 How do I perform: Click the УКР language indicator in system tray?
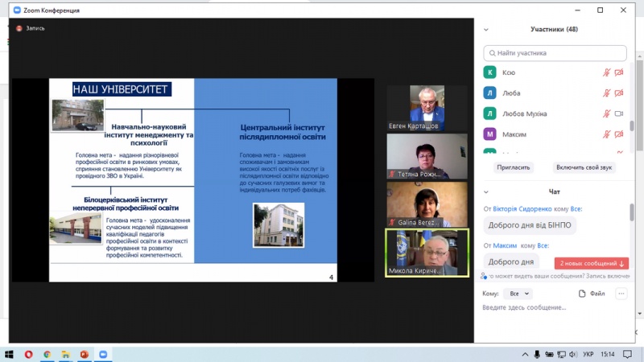click(x=588, y=354)
